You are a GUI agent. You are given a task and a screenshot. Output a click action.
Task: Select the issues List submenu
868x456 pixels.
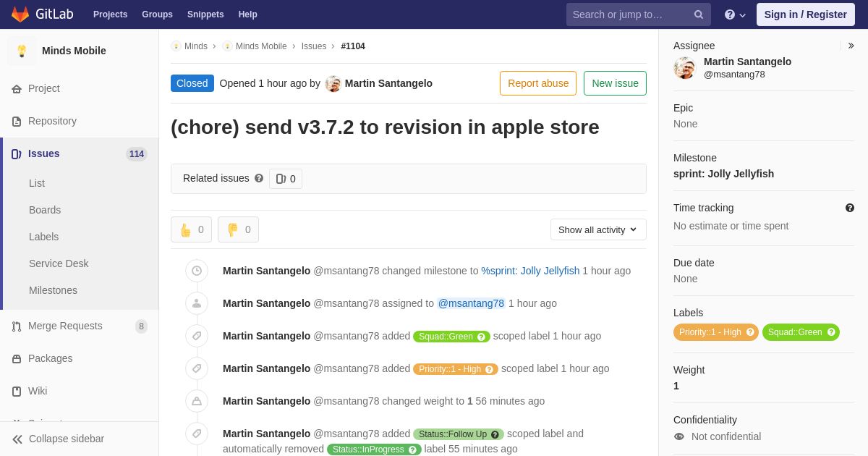37,183
